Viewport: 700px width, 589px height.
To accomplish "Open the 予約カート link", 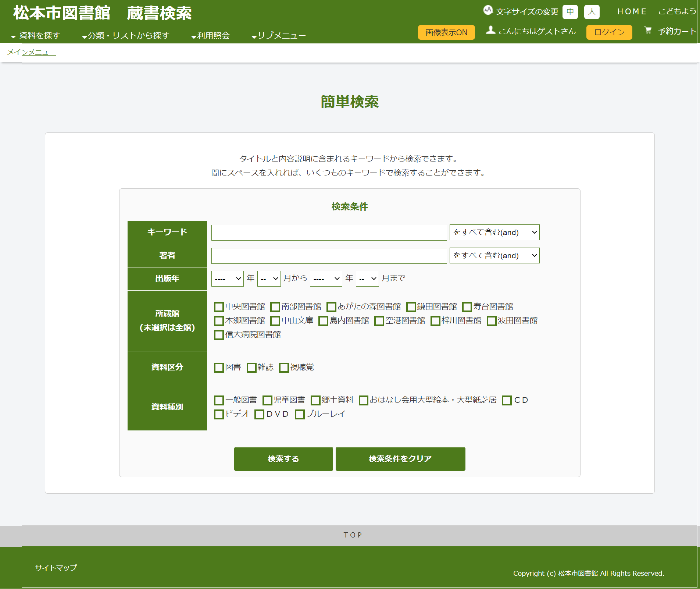I will click(x=677, y=31).
